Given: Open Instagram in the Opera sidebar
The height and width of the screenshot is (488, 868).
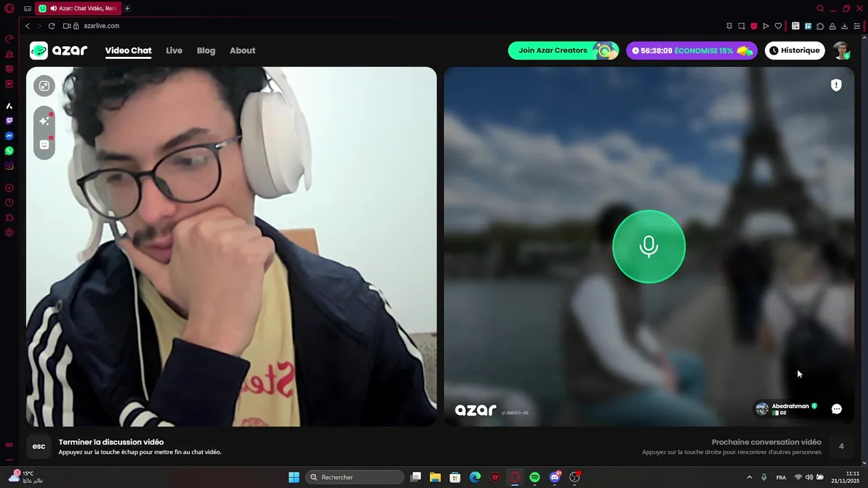Looking at the screenshot, I should coord(9,166).
